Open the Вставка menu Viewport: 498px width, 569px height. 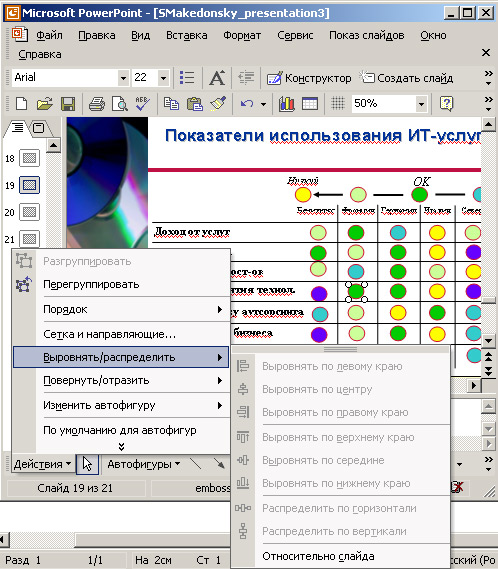click(x=187, y=36)
